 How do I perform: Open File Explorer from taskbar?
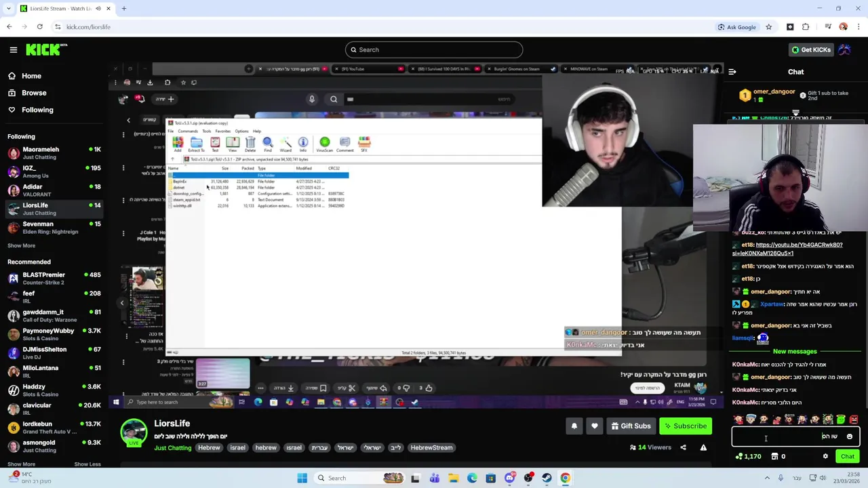pyautogui.click(x=453, y=478)
